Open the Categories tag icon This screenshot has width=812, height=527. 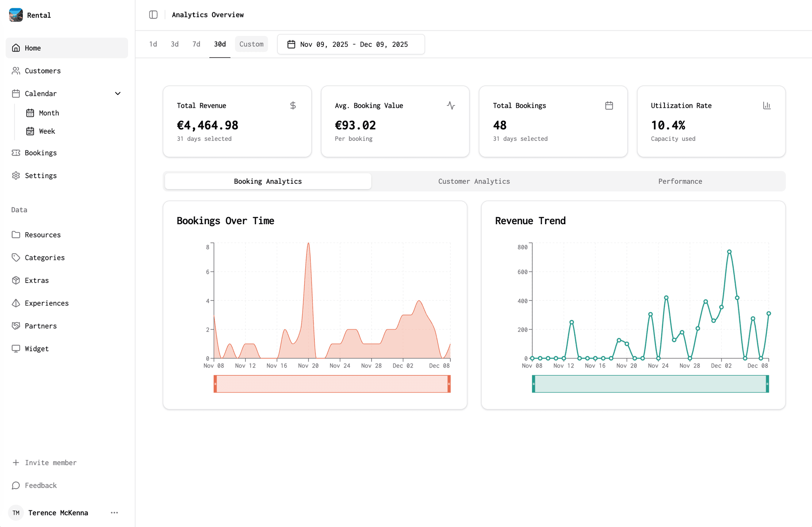pyautogui.click(x=16, y=258)
